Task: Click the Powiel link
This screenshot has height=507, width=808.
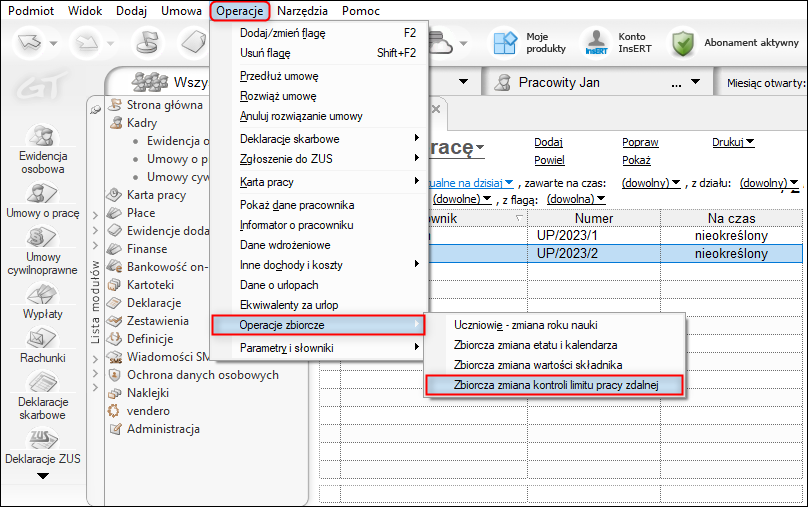Action: [x=549, y=160]
